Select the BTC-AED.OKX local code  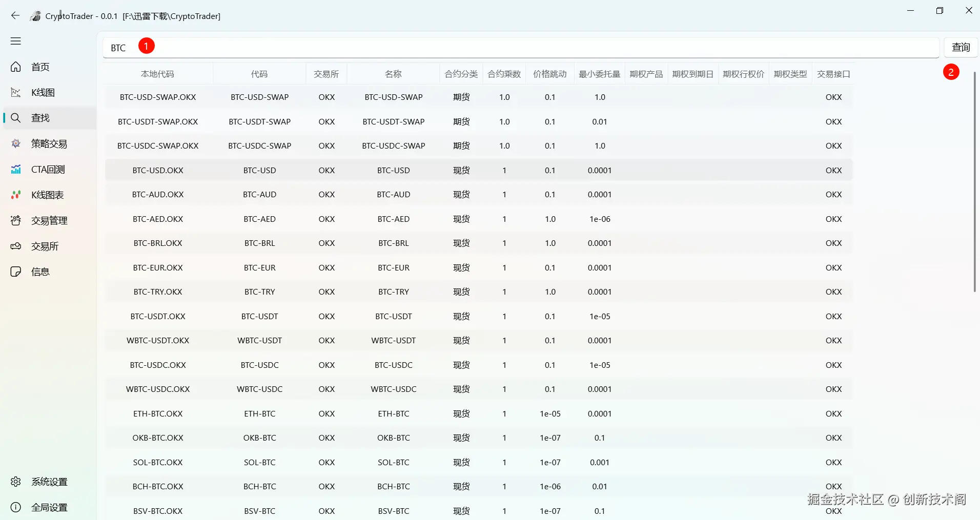(x=158, y=219)
